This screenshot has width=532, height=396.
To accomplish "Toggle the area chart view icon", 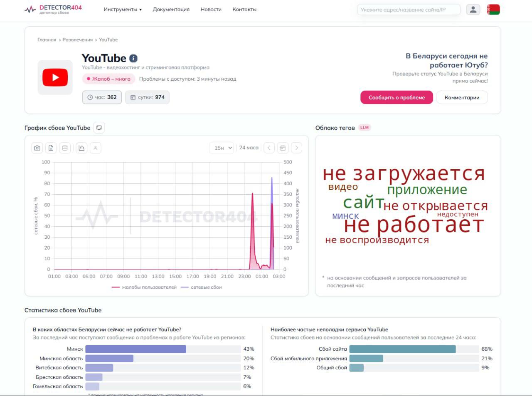I will pyautogui.click(x=82, y=148).
